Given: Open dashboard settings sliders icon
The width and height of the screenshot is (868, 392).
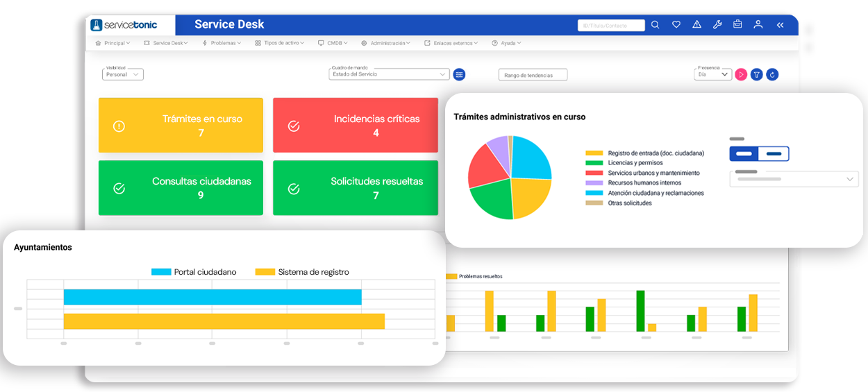Looking at the screenshot, I should tap(459, 74).
